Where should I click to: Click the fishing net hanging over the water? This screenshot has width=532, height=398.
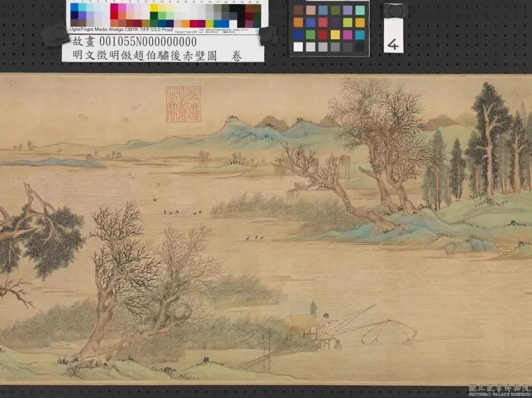tap(388, 331)
